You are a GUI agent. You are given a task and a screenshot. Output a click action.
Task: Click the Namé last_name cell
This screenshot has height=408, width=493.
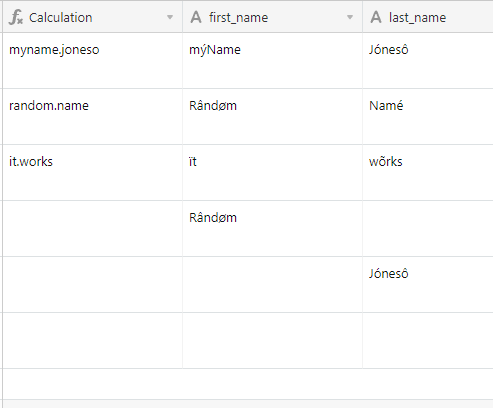point(428,117)
